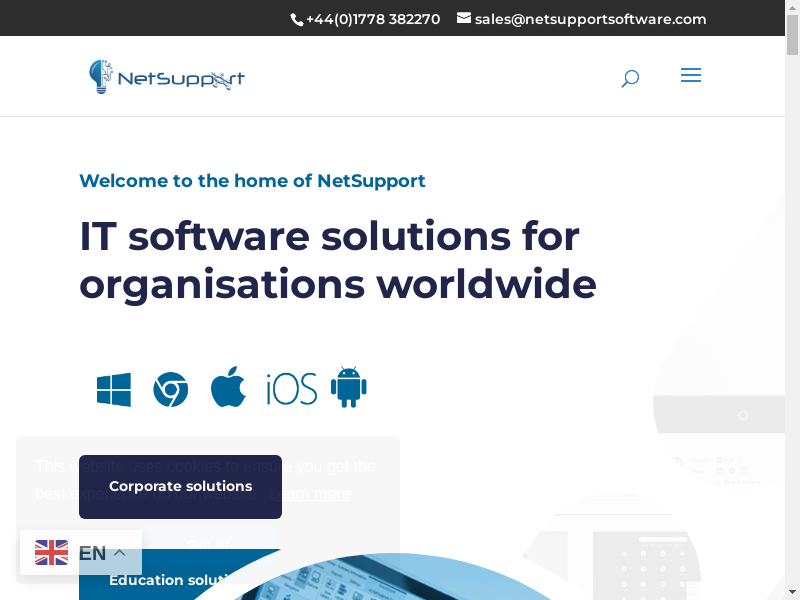Image resolution: width=800 pixels, height=600 pixels.
Task: Open Corporate solutions
Action: point(180,487)
